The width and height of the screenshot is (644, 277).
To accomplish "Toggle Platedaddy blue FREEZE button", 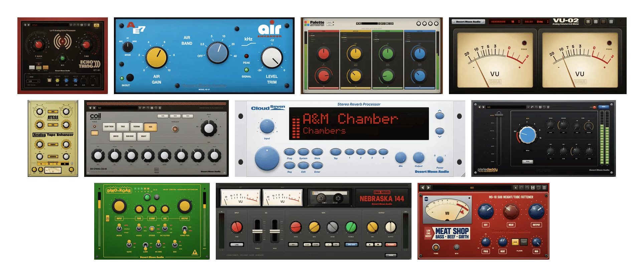I will (x=604, y=107).
